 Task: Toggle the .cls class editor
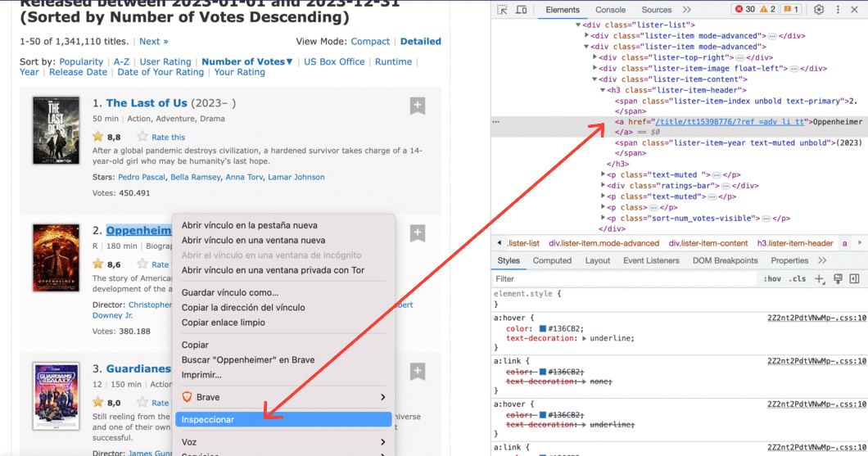[797, 279]
